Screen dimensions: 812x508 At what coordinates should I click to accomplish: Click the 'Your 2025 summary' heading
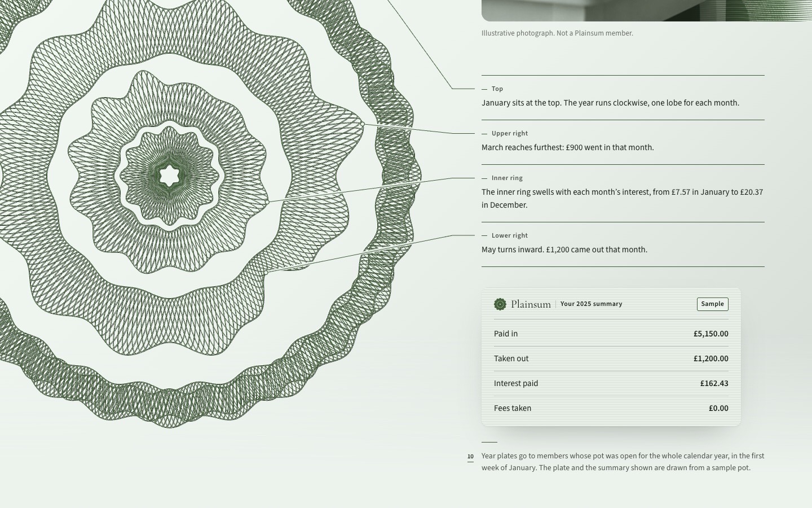click(592, 304)
